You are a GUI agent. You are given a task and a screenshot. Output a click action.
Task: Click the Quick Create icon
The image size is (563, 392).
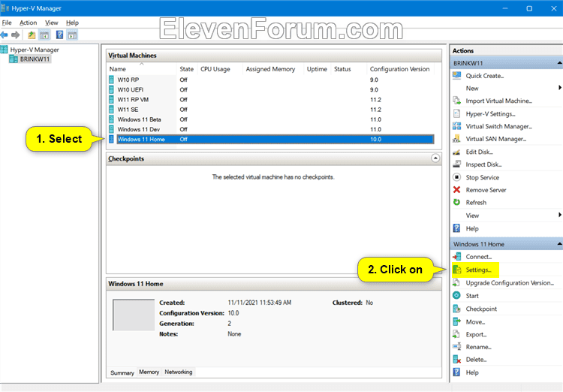tap(456, 75)
